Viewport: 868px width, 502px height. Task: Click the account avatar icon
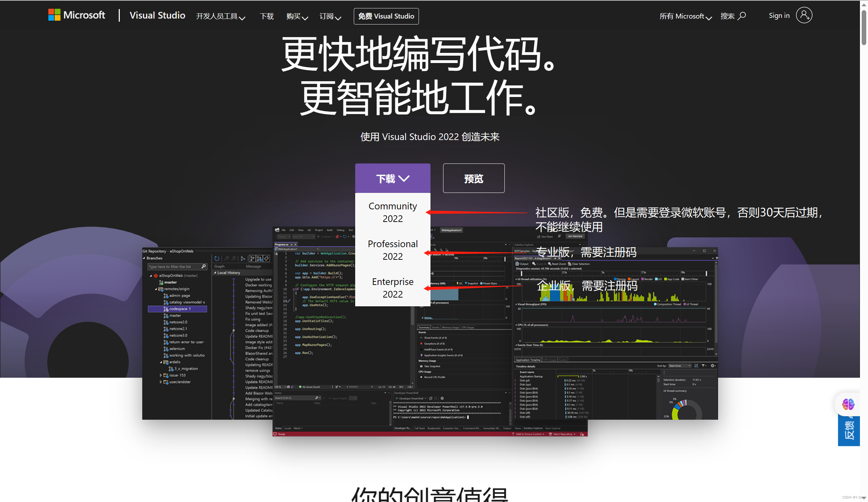coord(804,15)
